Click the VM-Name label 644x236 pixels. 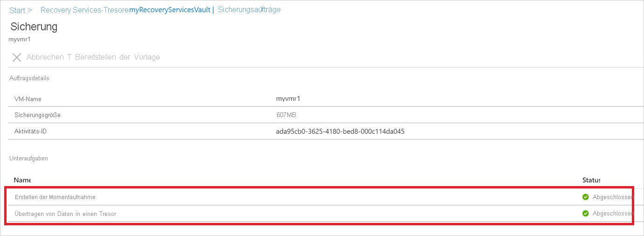pos(28,99)
